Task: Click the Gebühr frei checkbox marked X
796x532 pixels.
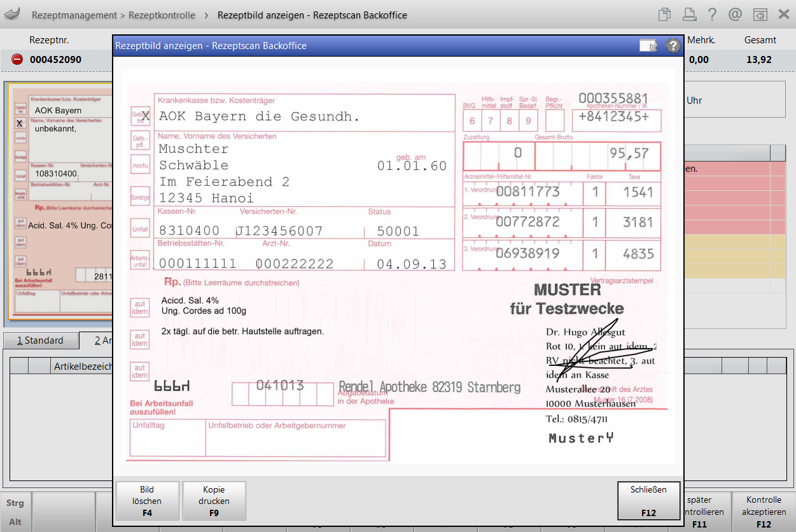Action: click(141, 116)
